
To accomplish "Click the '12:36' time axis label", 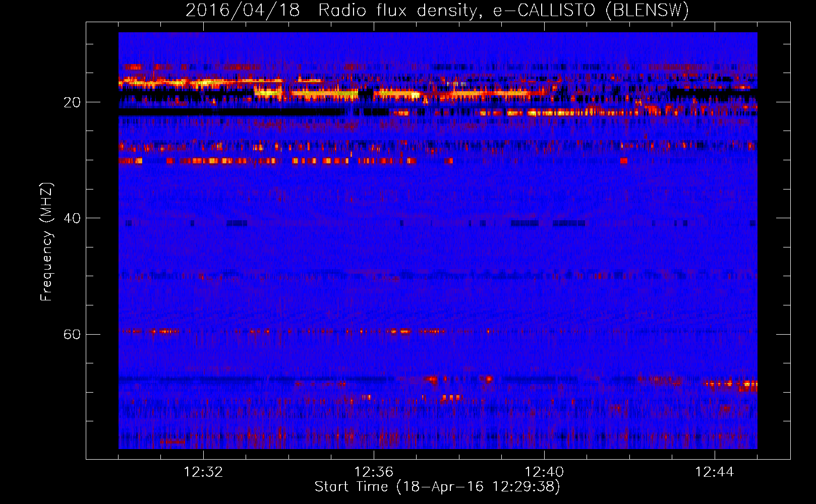I will [374, 472].
